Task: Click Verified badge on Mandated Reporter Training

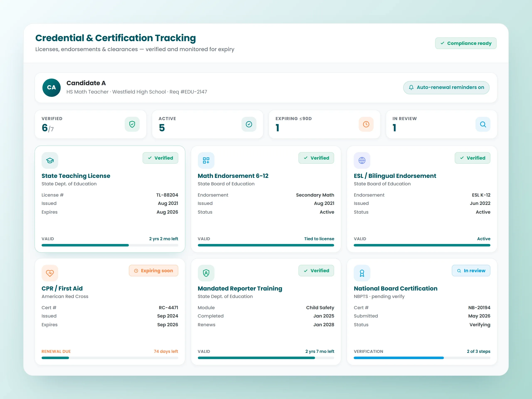Action: [x=316, y=271]
